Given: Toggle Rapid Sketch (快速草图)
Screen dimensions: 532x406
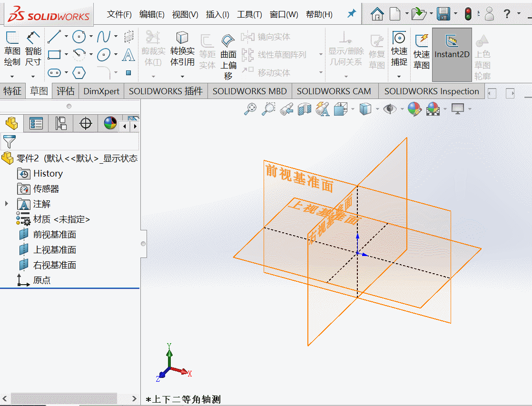Looking at the screenshot, I should click(422, 51).
